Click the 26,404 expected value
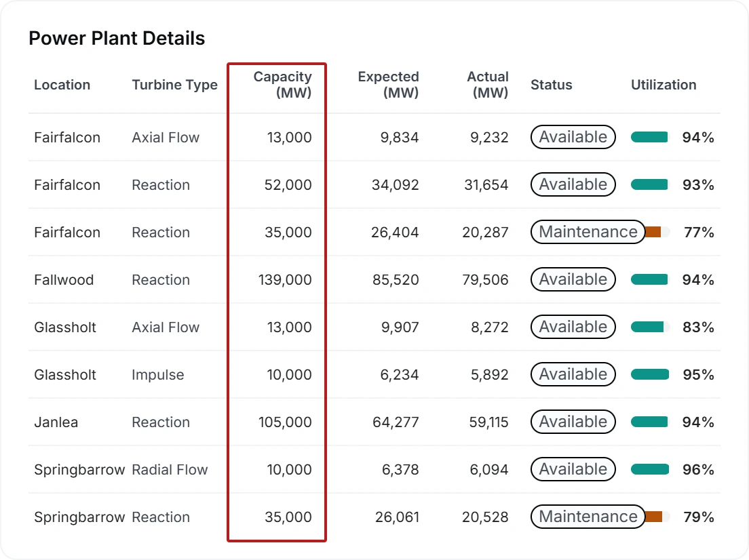The width and height of the screenshot is (749, 560). [395, 233]
